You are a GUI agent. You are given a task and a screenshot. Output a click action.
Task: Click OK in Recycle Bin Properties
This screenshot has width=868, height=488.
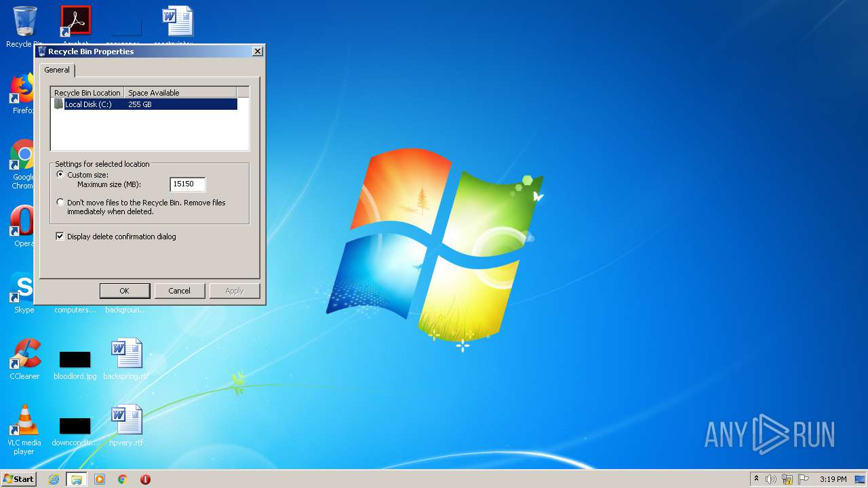(125, 291)
